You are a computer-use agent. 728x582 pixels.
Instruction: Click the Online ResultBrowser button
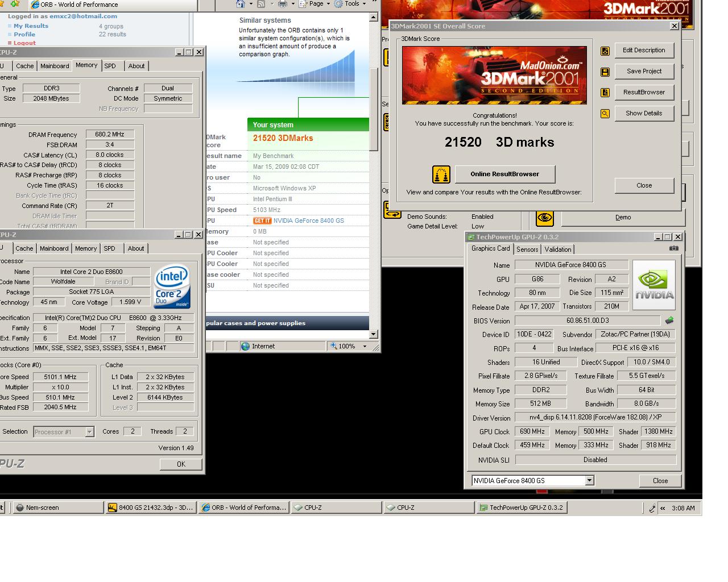click(505, 174)
